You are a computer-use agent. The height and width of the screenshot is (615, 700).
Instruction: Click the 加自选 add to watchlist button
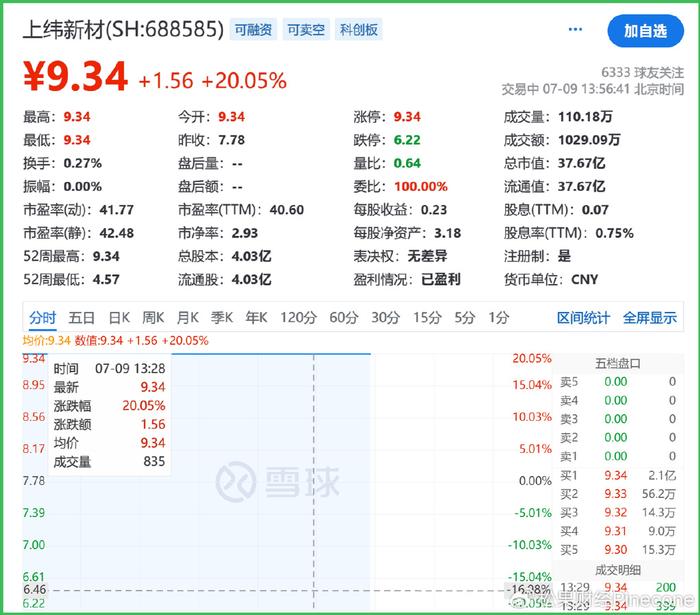646,31
